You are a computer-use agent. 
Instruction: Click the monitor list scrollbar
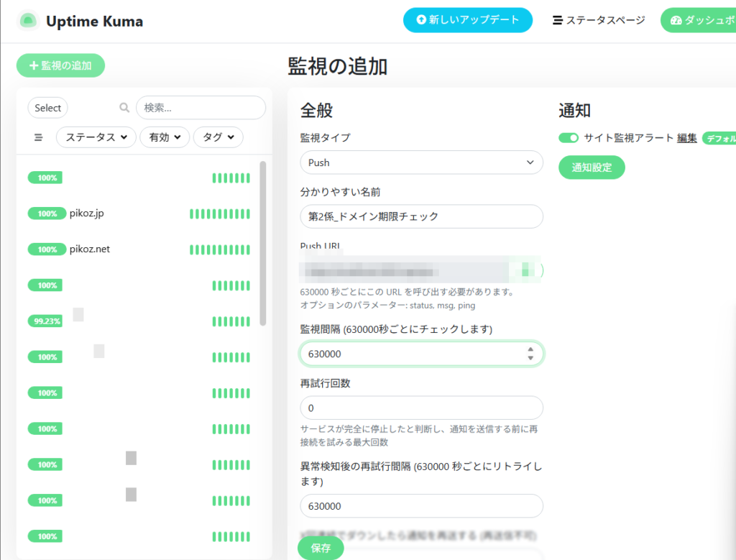[263, 243]
